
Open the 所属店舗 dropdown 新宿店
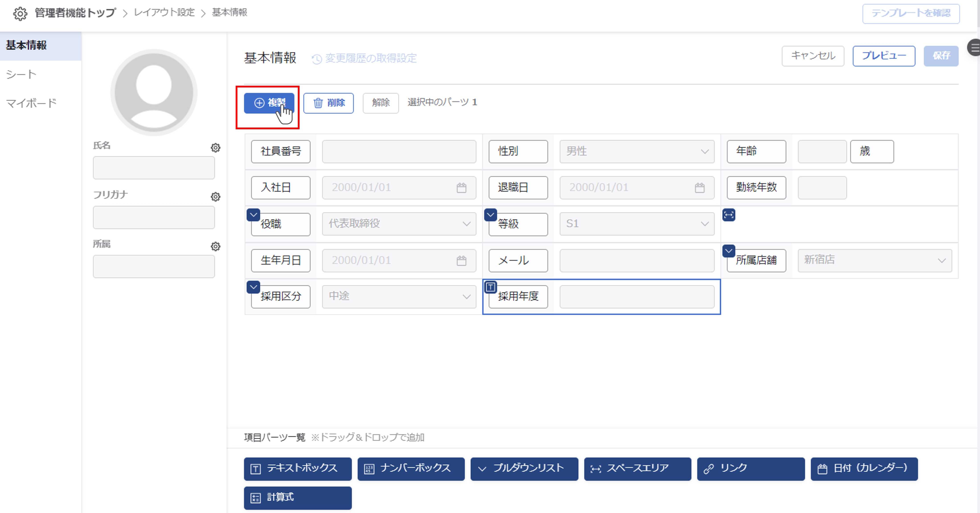[x=874, y=260]
